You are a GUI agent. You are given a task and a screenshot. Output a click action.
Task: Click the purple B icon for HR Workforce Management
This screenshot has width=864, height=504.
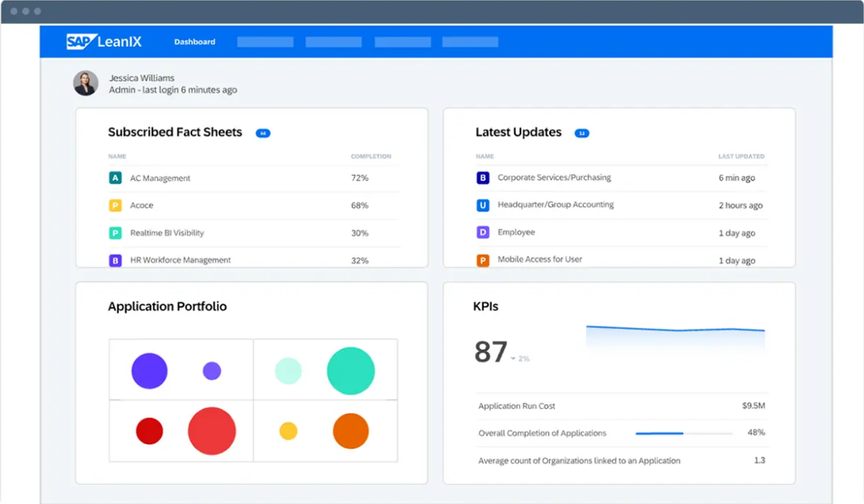[x=115, y=260]
